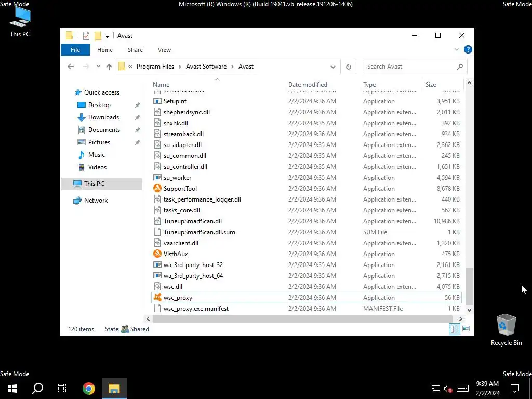Click the wsc_proxy application icon

pos(157,298)
